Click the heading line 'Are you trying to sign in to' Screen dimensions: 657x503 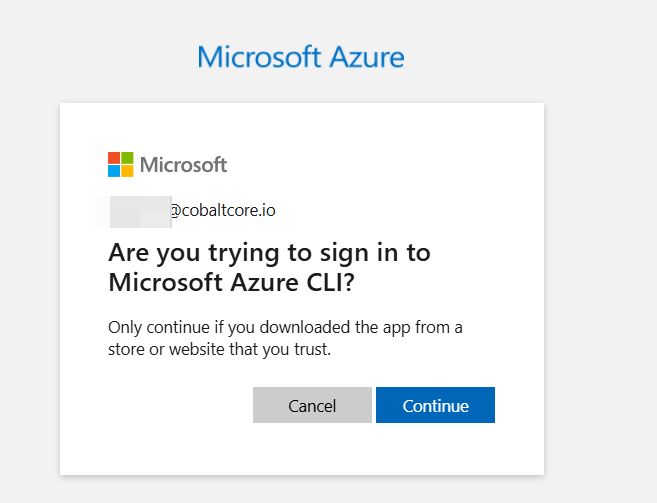point(269,251)
